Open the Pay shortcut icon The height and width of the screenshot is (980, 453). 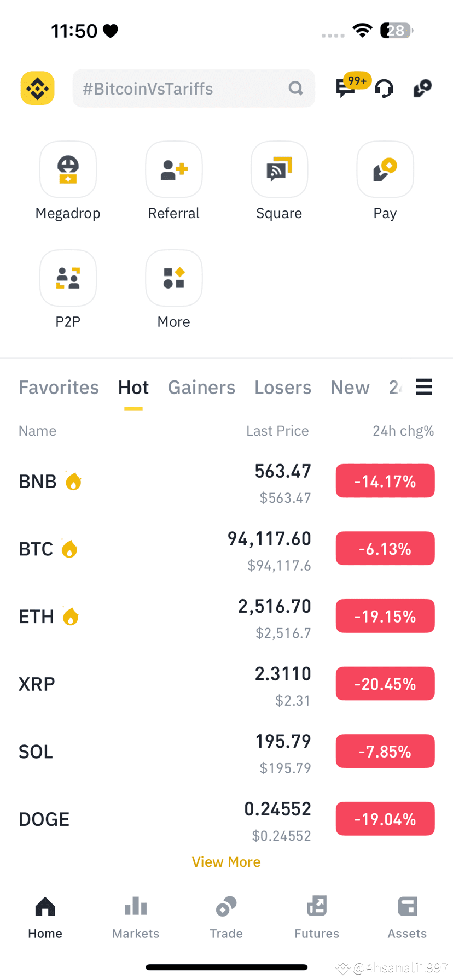385,169
